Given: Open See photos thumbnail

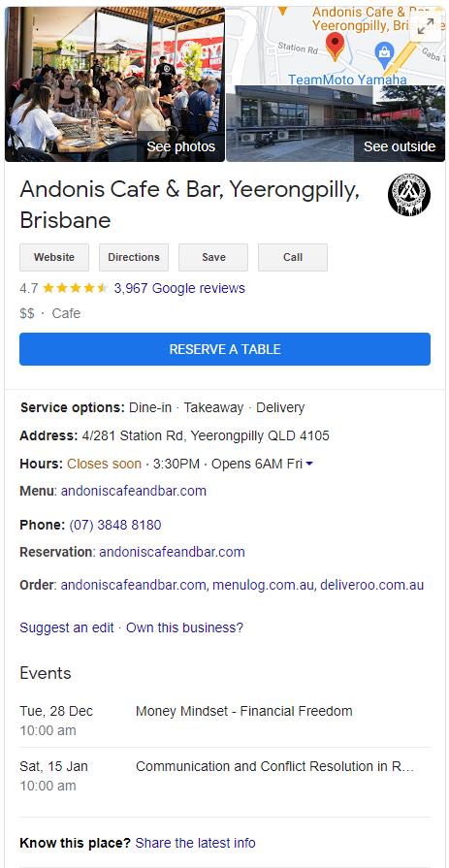Looking at the screenshot, I should 115,84.
